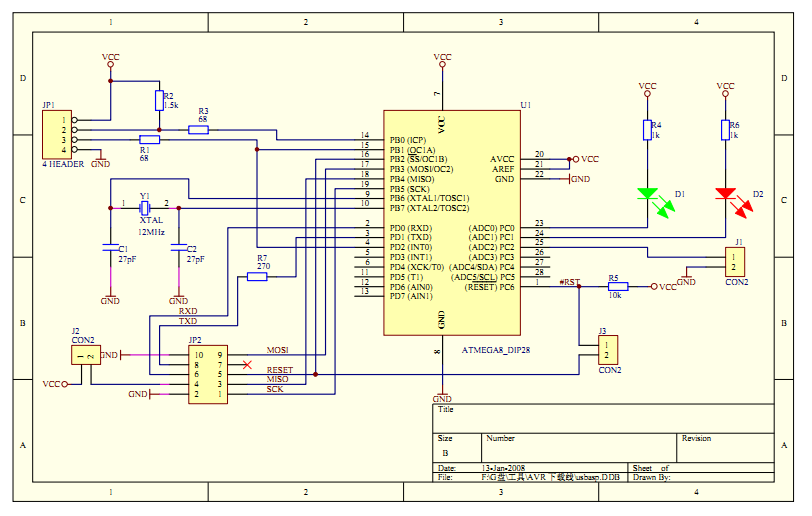Click the PB0 (ICP) pin label

(408, 140)
